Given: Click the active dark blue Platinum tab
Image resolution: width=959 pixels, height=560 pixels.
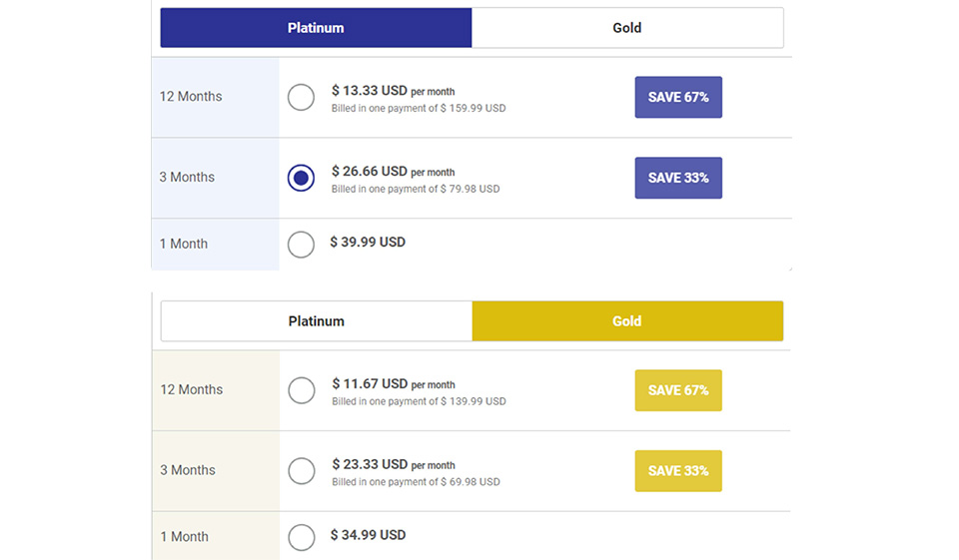Looking at the screenshot, I should [316, 28].
